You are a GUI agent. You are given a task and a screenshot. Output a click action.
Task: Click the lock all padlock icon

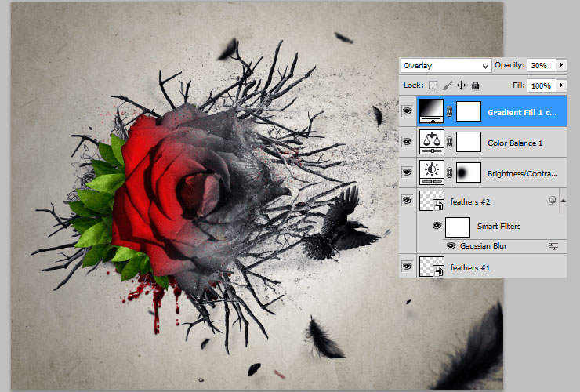pos(475,85)
